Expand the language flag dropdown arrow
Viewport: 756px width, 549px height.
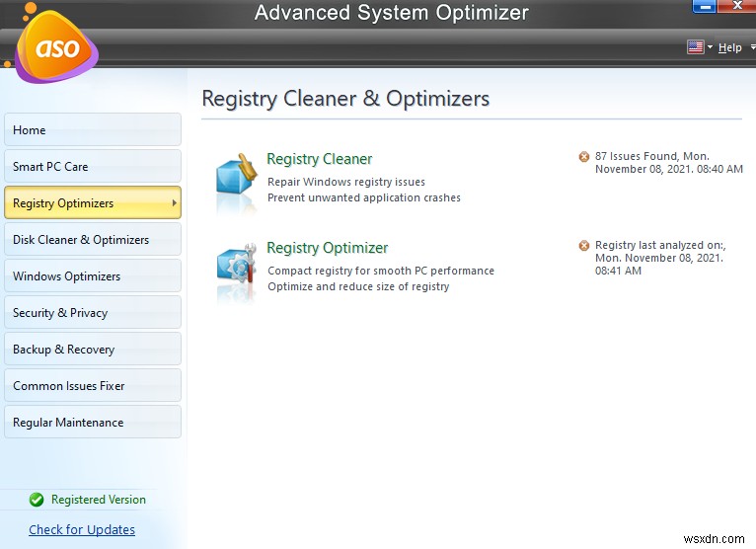pyautogui.click(x=710, y=47)
